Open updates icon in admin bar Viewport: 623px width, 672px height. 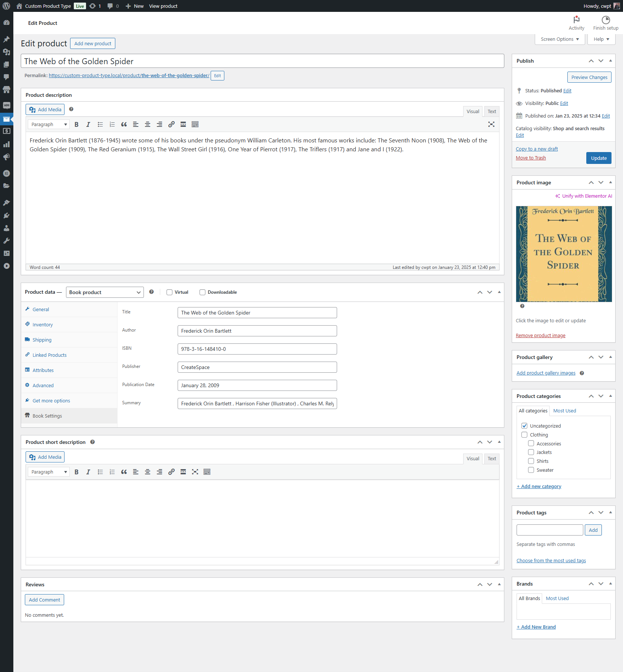[95, 6]
